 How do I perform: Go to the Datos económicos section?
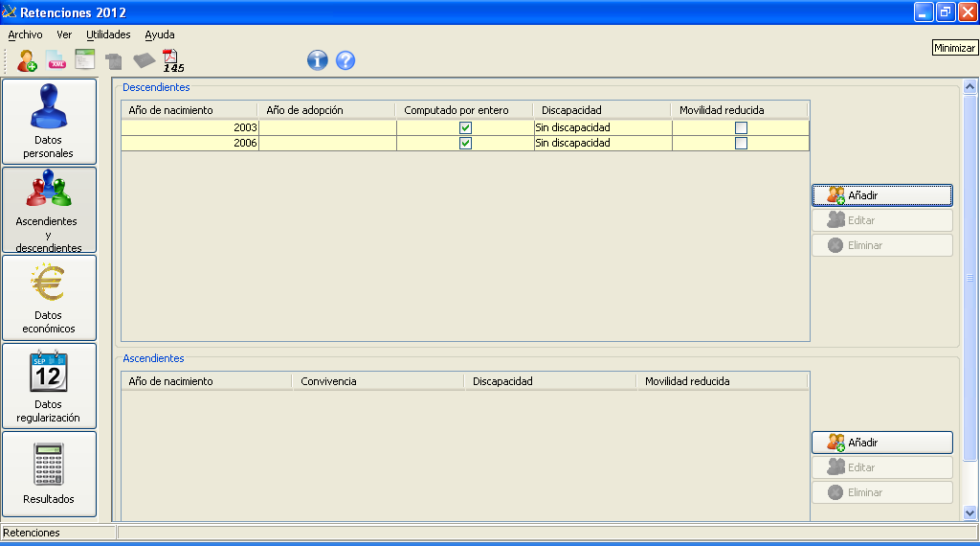coord(49,298)
